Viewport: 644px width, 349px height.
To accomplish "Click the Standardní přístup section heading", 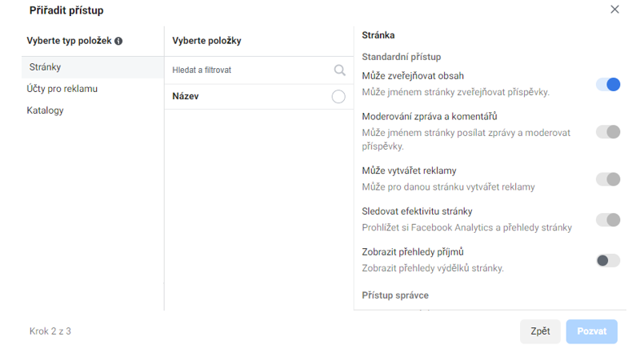I will click(402, 57).
